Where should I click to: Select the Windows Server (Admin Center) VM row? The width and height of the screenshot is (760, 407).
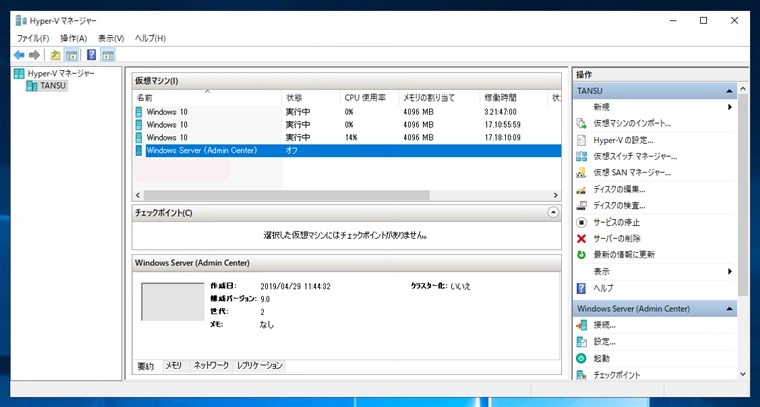[347, 151]
